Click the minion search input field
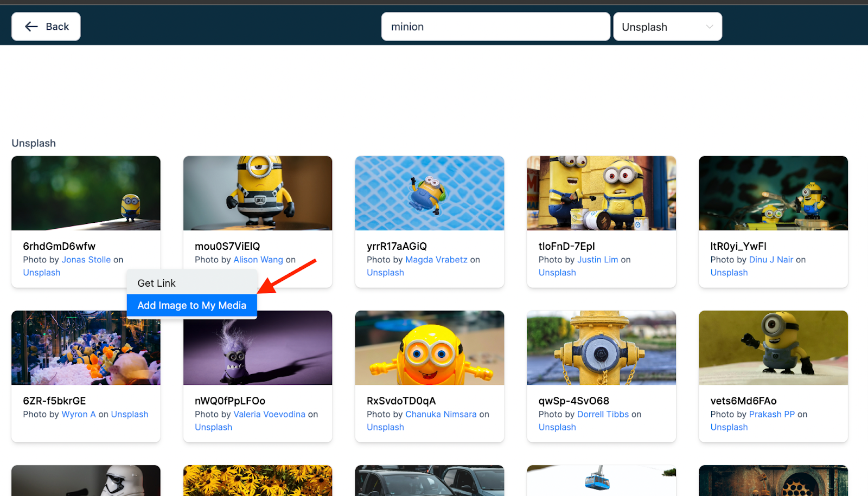The image size is (868, 496). 495,26
